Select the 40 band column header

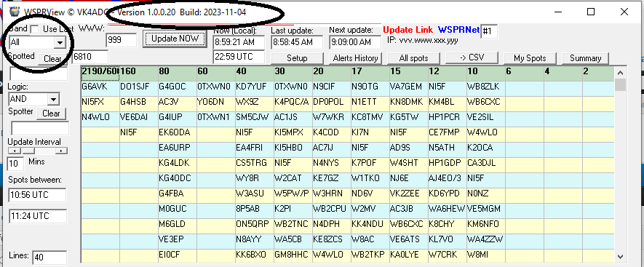click(255, 71)
